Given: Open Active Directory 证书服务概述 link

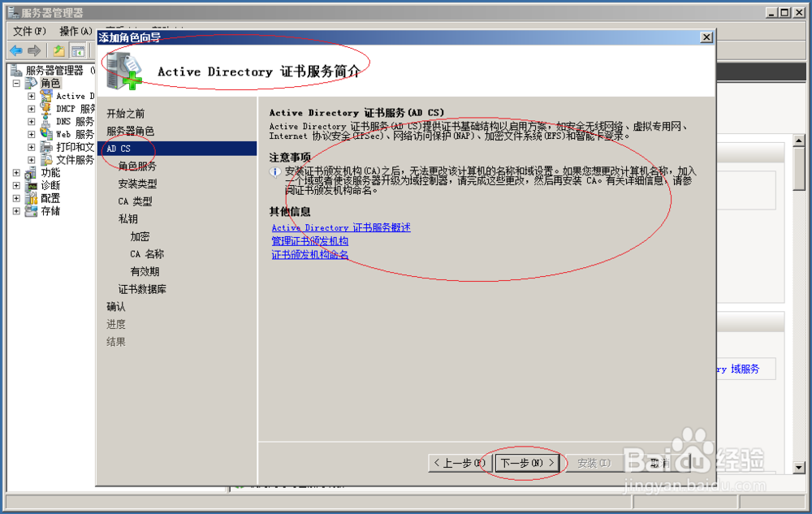Looking at the screenshot, I should (x=341, y=227).
